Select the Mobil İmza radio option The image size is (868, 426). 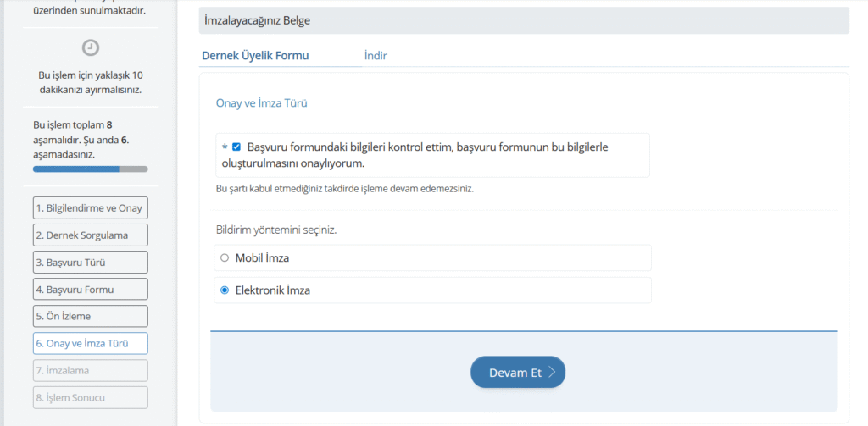[225, 258]
